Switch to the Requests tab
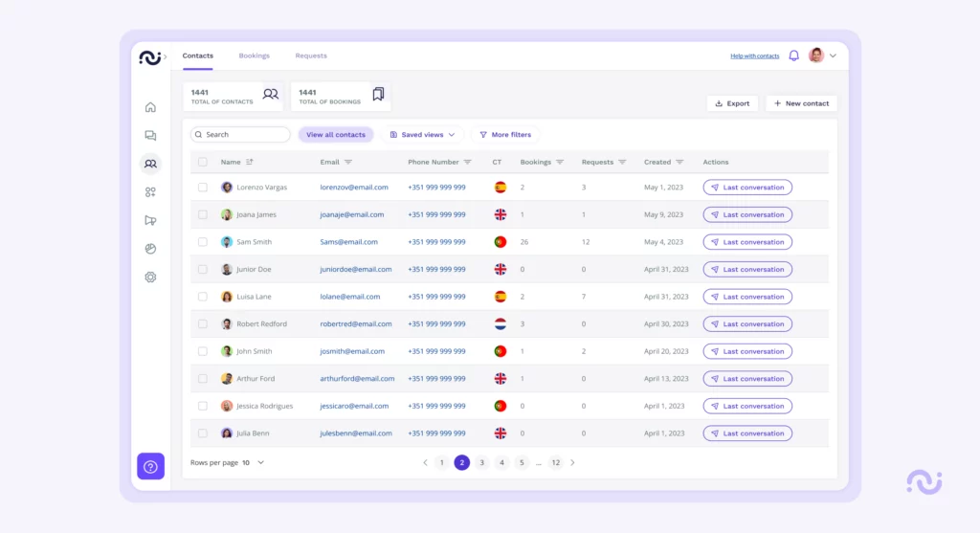 [311, 56]
